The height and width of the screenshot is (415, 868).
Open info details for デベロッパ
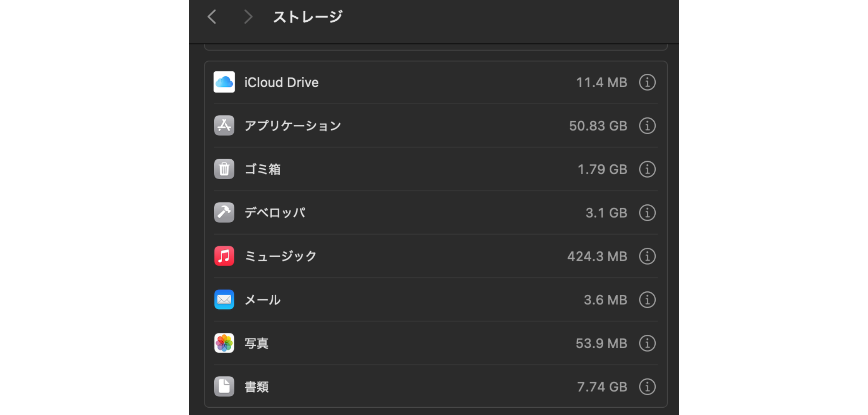(647, 213)
